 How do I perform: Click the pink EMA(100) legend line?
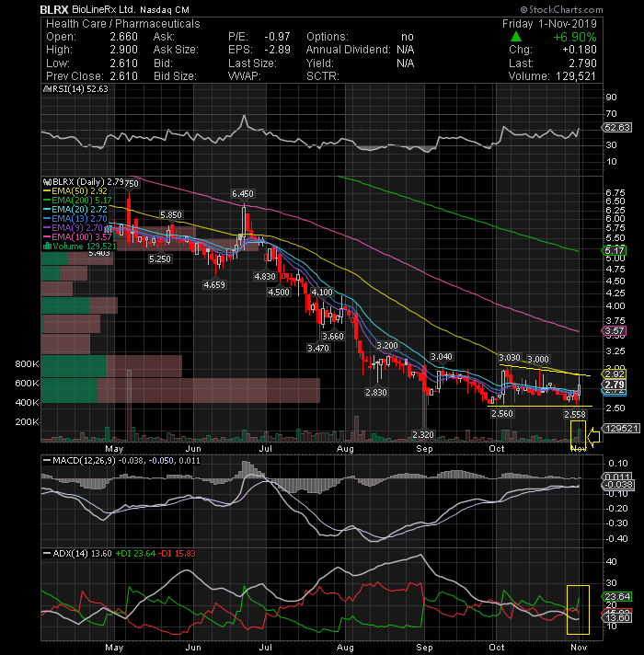[47, 236]
